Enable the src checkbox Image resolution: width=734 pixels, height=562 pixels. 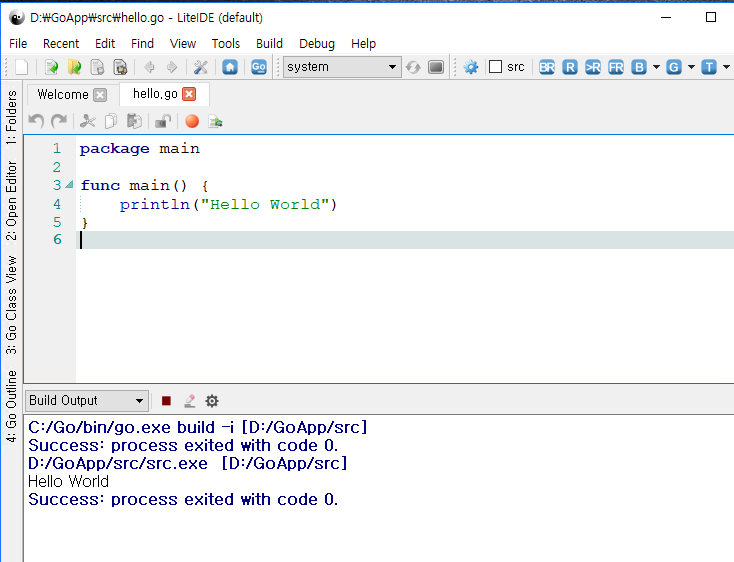click(x=496, y=67)
